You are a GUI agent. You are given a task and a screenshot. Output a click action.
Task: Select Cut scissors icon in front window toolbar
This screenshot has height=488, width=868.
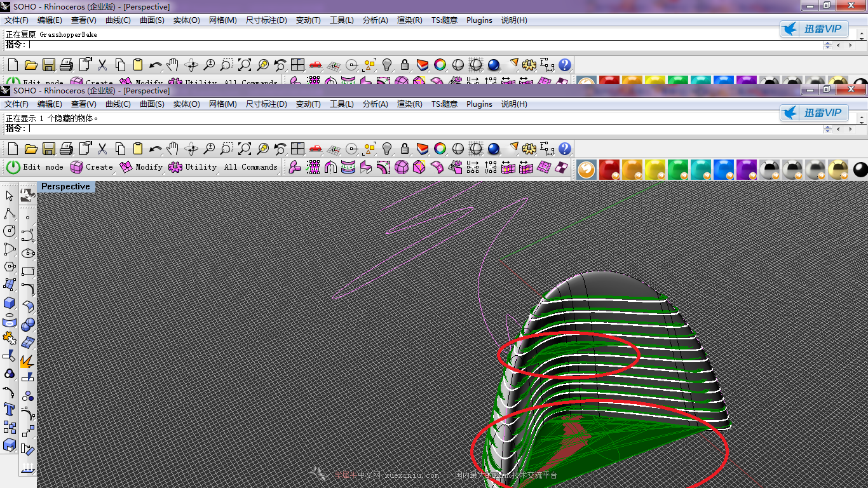[x=102, y=149]
